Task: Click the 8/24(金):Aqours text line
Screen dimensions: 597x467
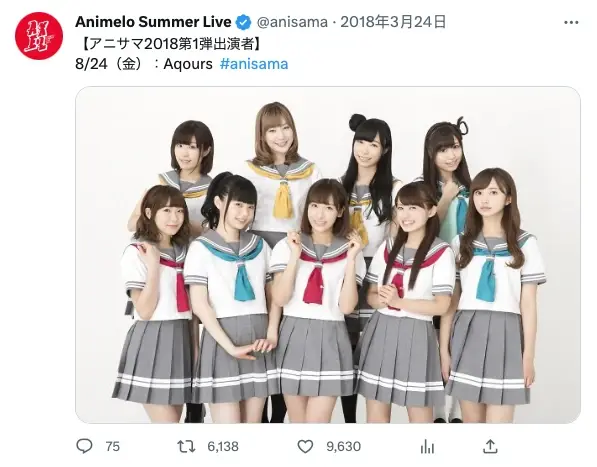Action: tap(144, 64)
